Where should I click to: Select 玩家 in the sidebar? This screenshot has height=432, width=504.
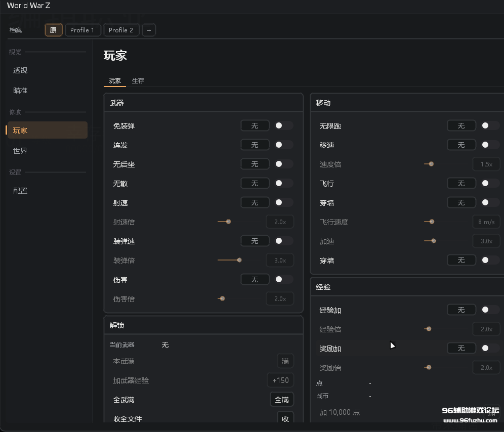[x=47, y=130]
